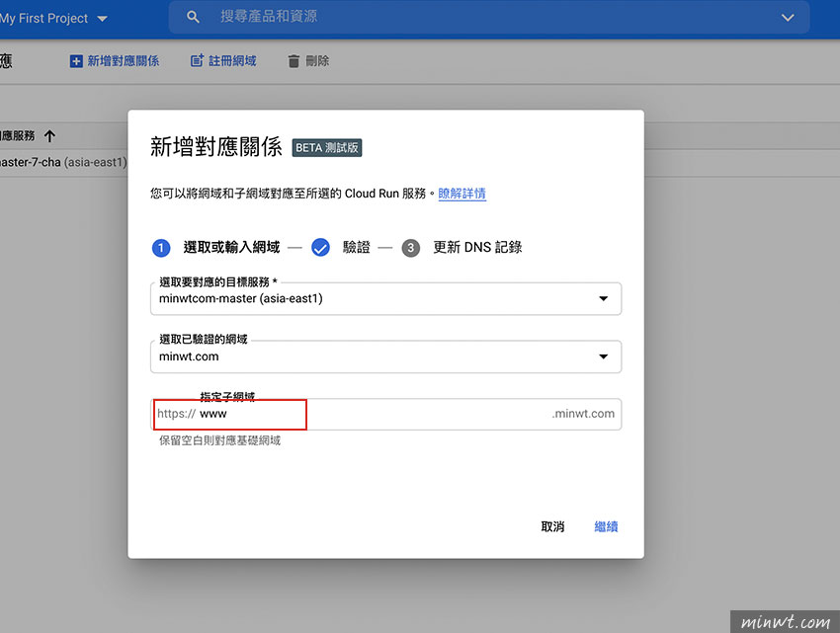Click the step 3 number circle
Image resolution: width=840 pixels, height=633 pixels.
[x=411, y=248]
